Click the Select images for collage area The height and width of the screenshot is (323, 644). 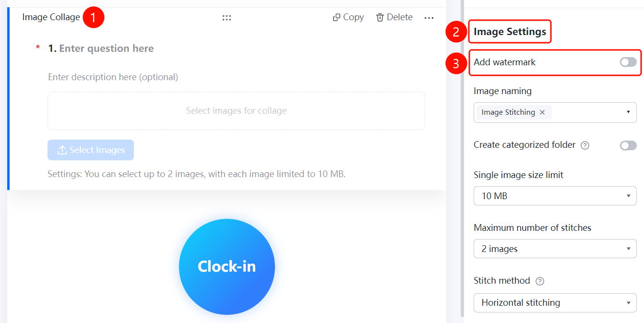(236, 111)
